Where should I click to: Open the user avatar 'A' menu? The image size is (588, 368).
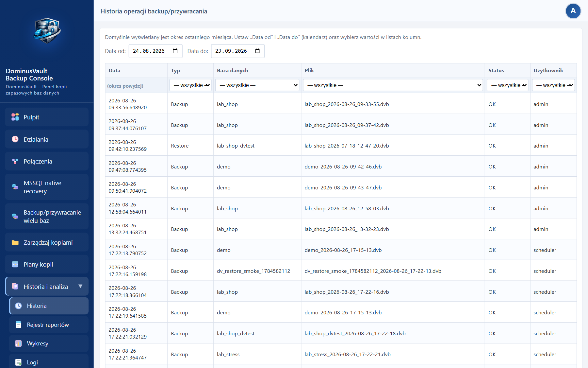[573, 11]
